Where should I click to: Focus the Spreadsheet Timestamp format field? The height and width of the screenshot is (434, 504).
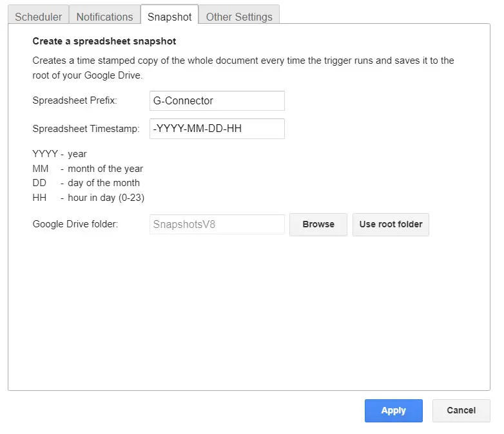tap(217, 129)
